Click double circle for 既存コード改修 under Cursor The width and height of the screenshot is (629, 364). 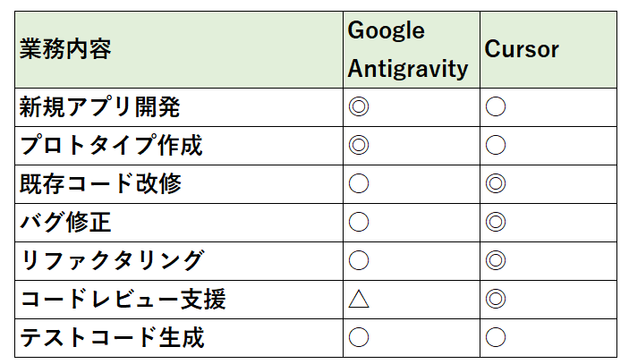(x=496, y=183)
